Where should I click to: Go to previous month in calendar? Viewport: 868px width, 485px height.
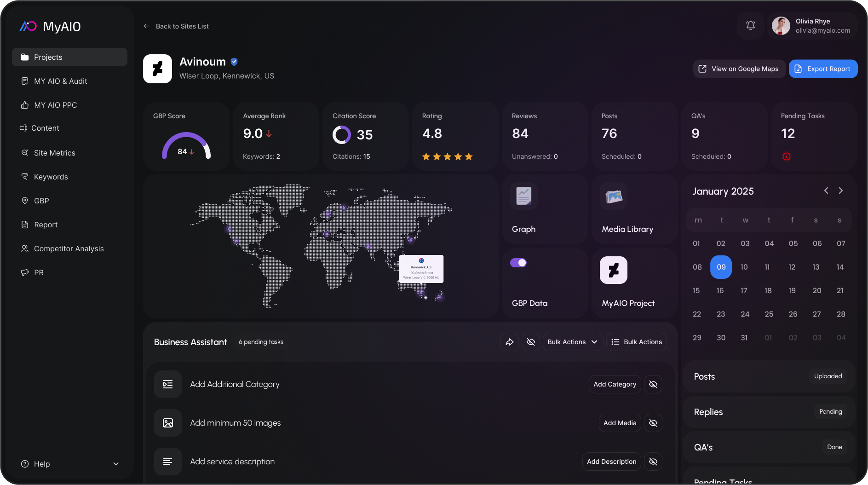click(x=826, y=191)
